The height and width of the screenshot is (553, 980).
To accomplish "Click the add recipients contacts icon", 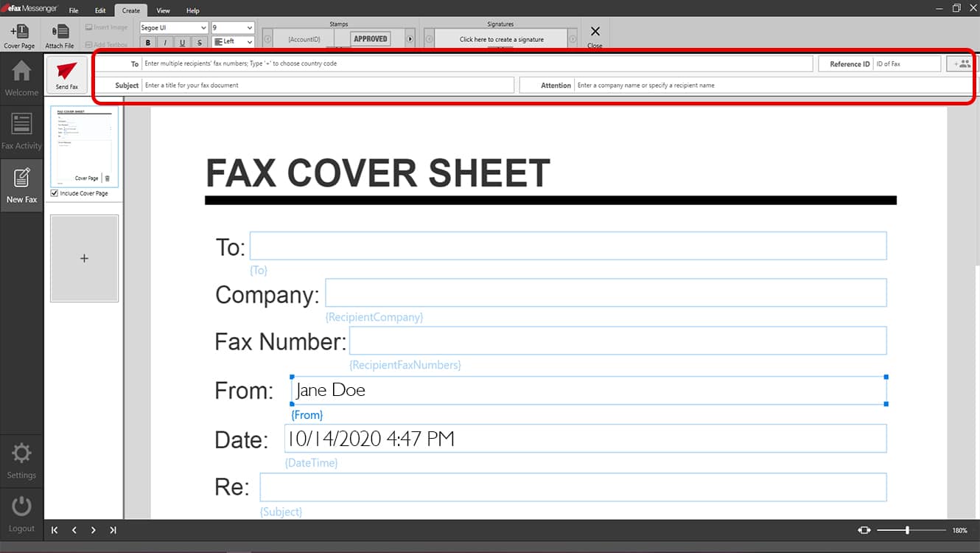I will click(x=960, y=63).
